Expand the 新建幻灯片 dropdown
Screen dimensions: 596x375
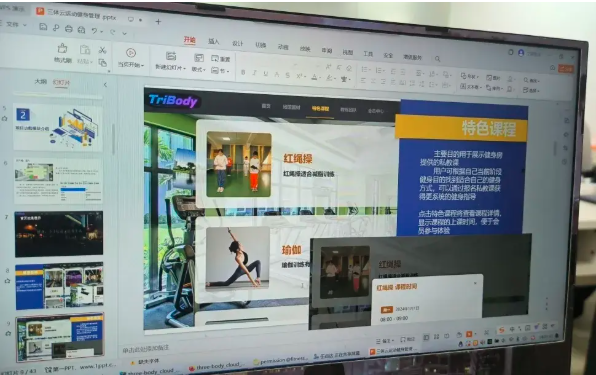184,69
